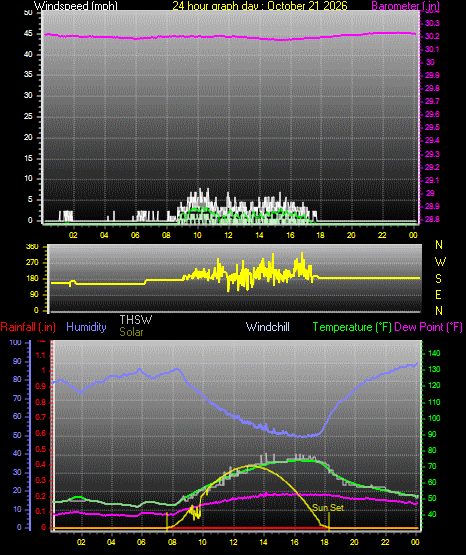
Task: Click the Humidity legend label
Action: [x=86, y=327]
